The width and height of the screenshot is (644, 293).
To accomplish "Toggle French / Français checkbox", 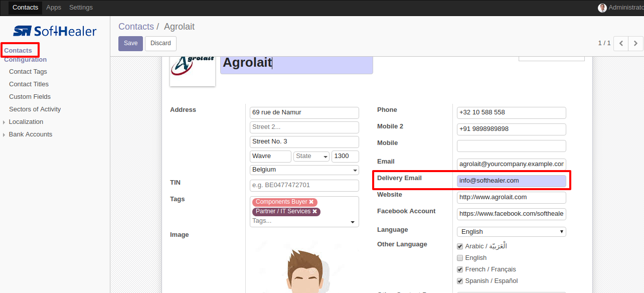I will 460,269.
